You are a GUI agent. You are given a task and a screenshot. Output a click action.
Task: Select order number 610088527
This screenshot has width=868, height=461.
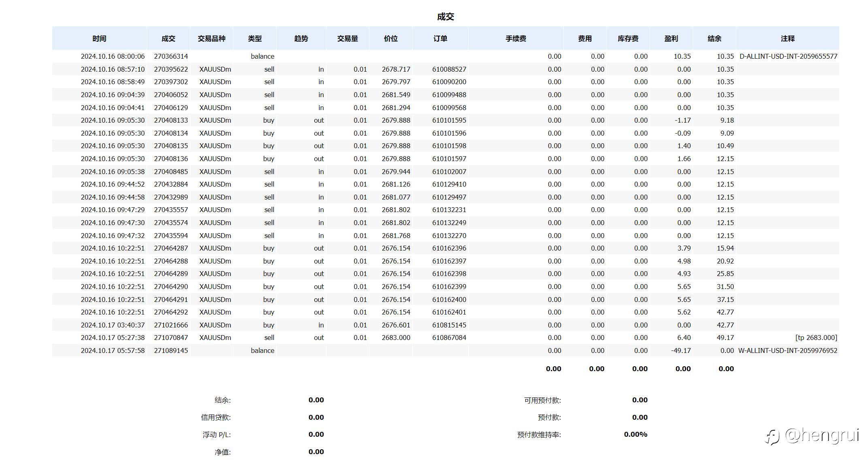(449, 69)
